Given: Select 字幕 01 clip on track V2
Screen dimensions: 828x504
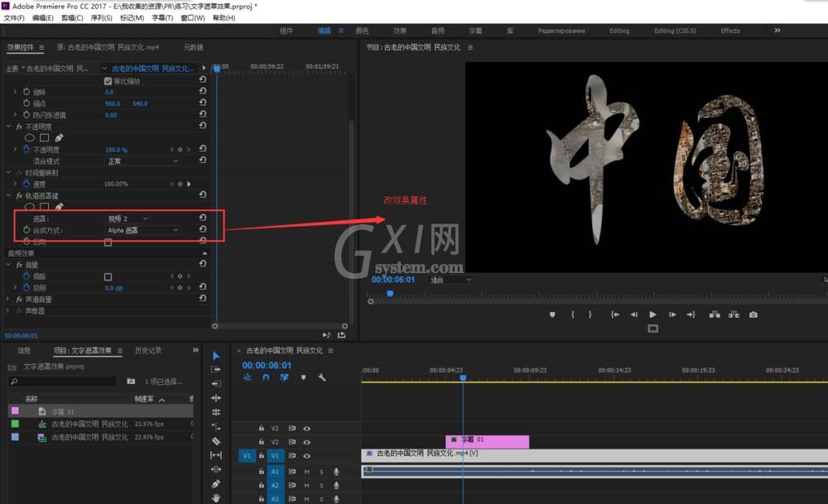Looking at the screenshot, I should [x=488, y=441].
